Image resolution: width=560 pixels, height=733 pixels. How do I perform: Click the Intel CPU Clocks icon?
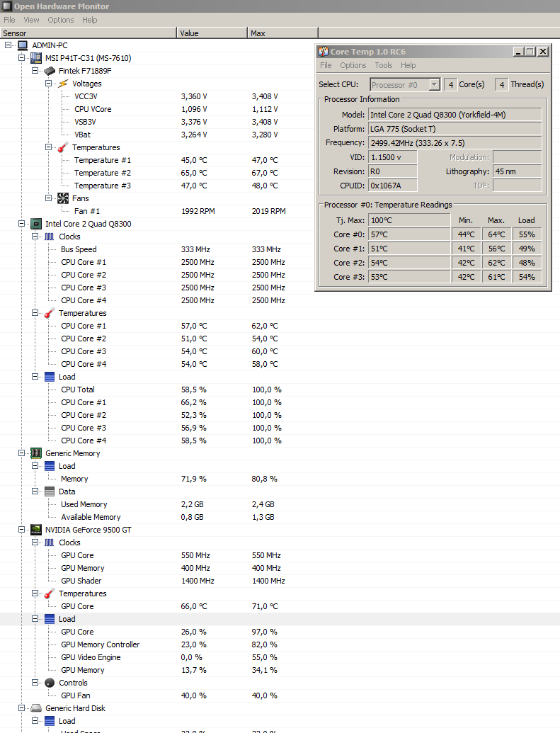pos(50,237)
